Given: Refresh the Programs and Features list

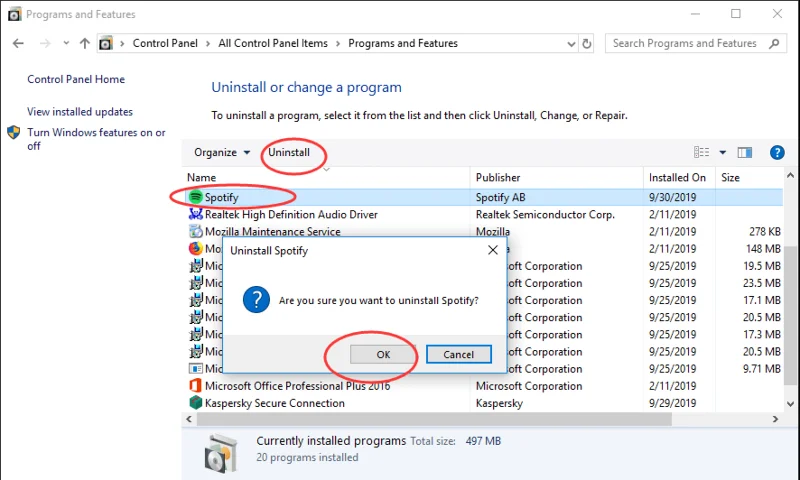Looking at the screenshot, I should click(587, 44).
